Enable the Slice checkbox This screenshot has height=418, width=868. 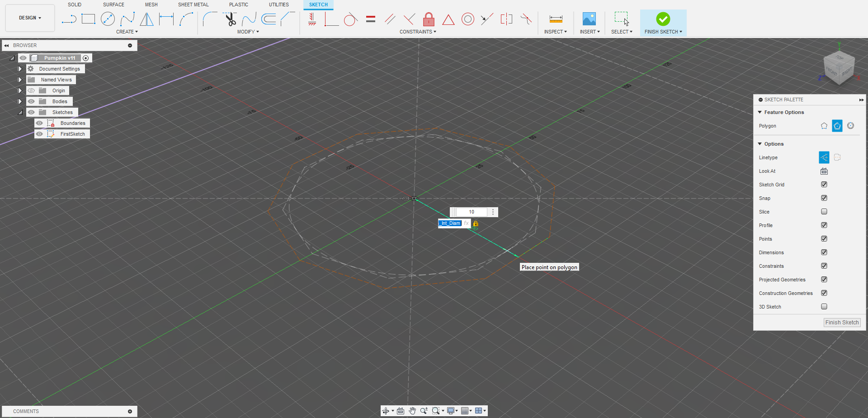(x=824, y=212)
